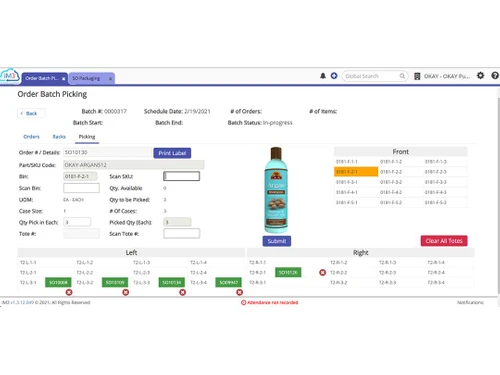The width and height of the screenshot is (500, 375).
Task: Click the Picked Qty (Each) field
Action: point(177,222)
